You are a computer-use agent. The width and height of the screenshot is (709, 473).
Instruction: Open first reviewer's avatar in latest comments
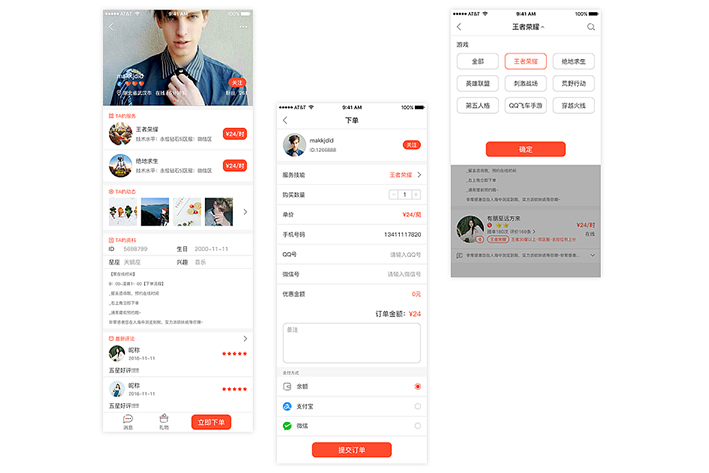[x=117, y=353]
